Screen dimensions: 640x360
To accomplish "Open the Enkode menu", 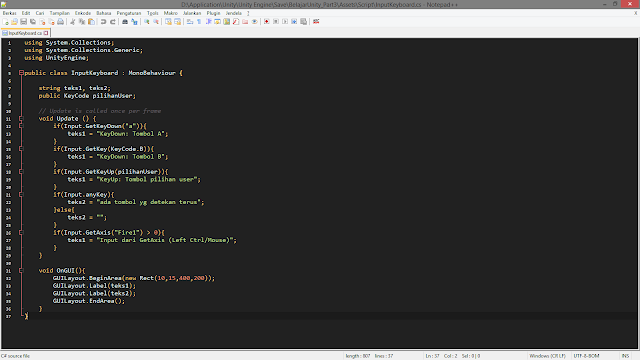I will [83, 13].
